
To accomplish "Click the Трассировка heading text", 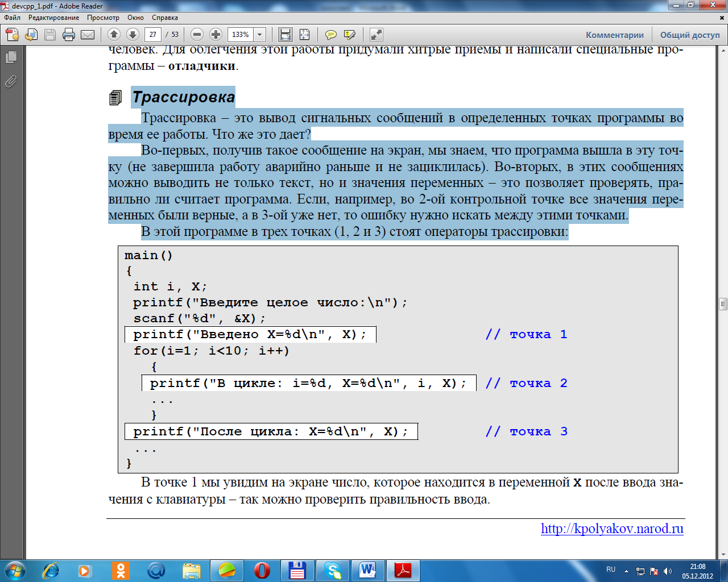I will 183,97.
